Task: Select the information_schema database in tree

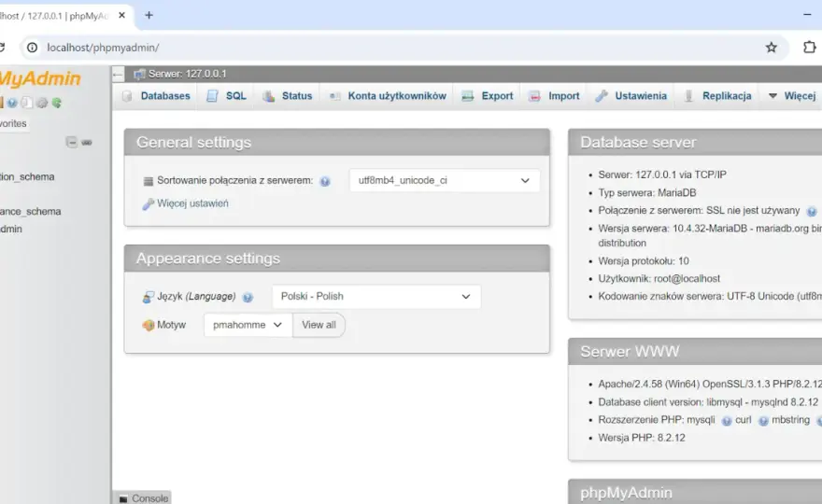Action: [x=27, y=176]
